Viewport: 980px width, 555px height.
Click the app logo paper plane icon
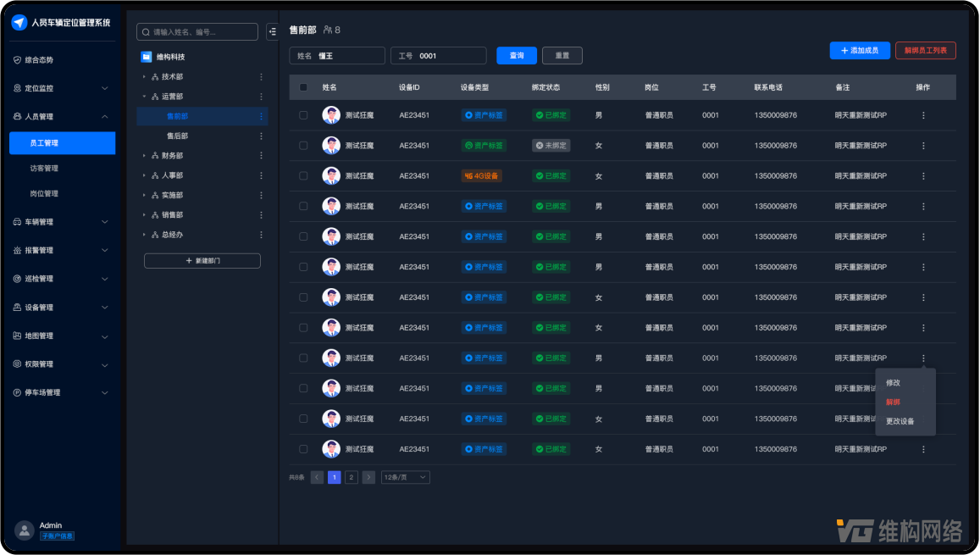tap(19, 23)
